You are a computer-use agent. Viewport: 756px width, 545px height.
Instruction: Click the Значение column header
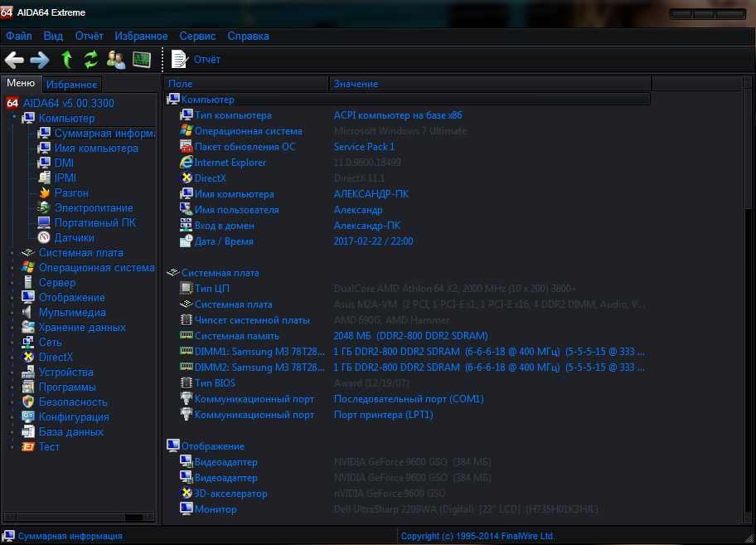click(x=490, y=84)
